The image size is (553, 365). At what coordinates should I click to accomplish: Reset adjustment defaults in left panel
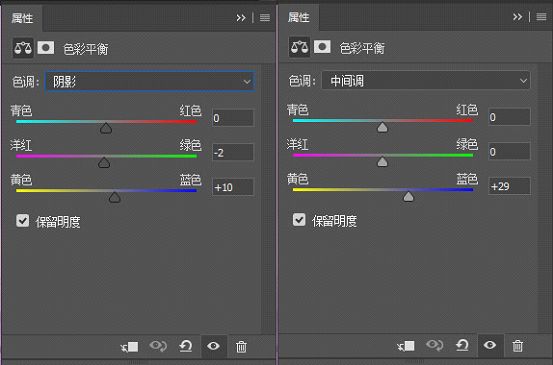tap(186, 346)
